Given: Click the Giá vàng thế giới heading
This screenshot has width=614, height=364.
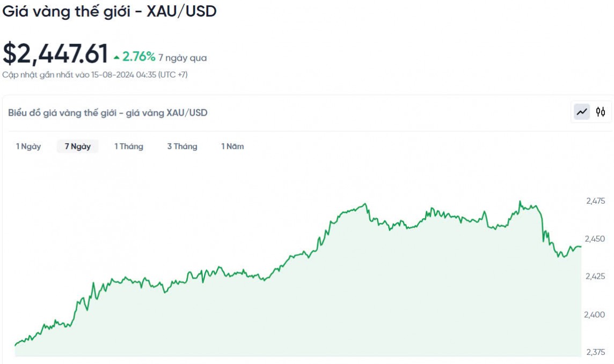Looking at the screenshot, I should click(109, 11).
